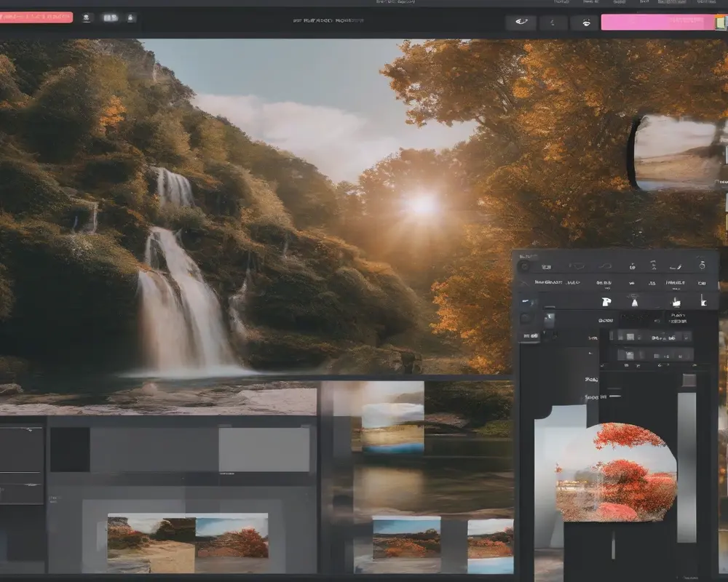Click the coral red button in top-left header

(x=36, y=17)
